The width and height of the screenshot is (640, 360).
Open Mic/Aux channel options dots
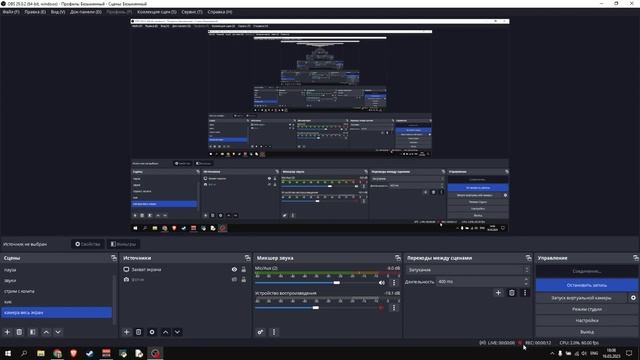point(394,282)
